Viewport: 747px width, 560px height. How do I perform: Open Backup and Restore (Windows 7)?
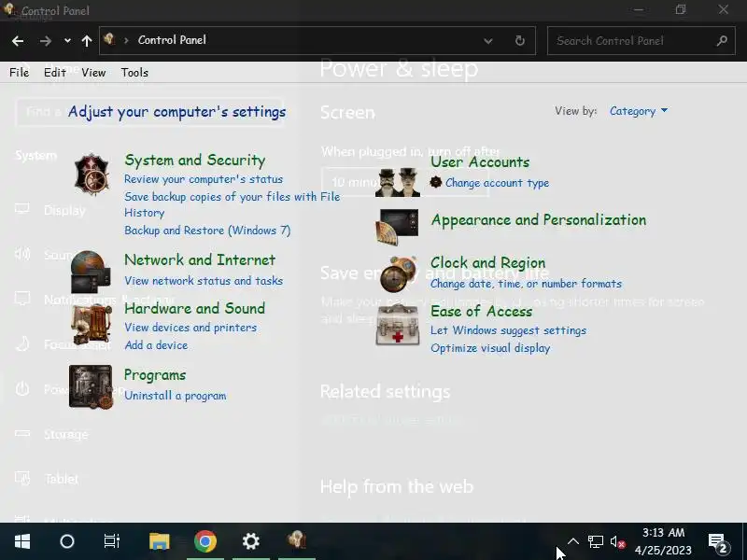click(207, 231)
